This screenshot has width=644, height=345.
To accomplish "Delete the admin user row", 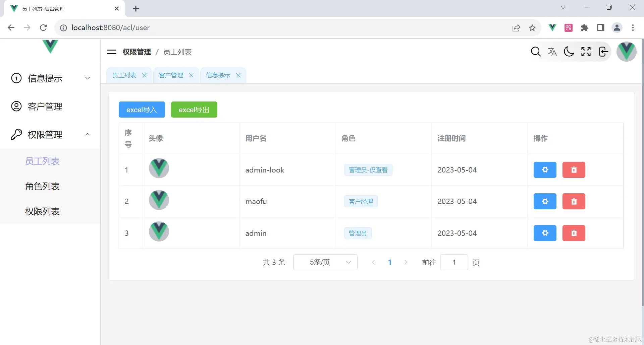I will point(574,233).
